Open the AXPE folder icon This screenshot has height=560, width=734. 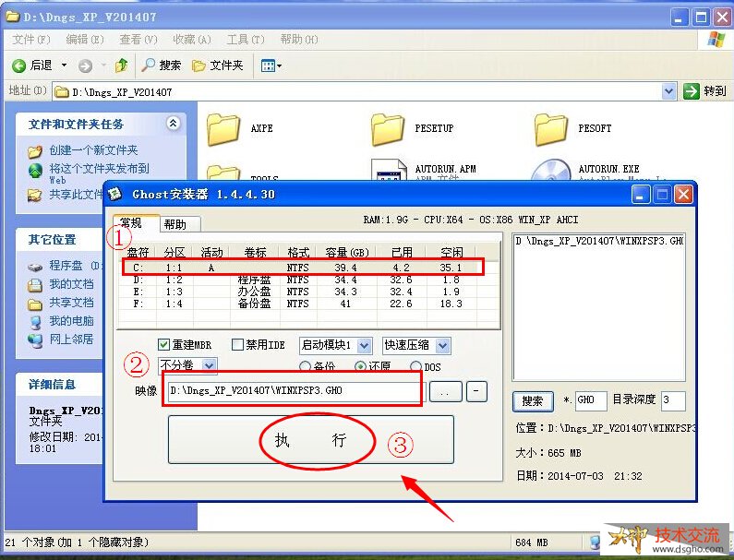[x=223, y=129]
